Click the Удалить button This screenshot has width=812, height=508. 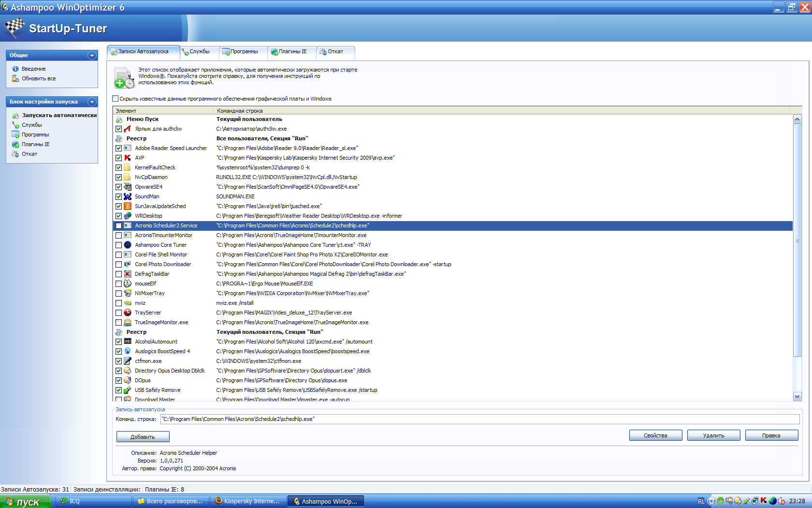tap(713, 435)
